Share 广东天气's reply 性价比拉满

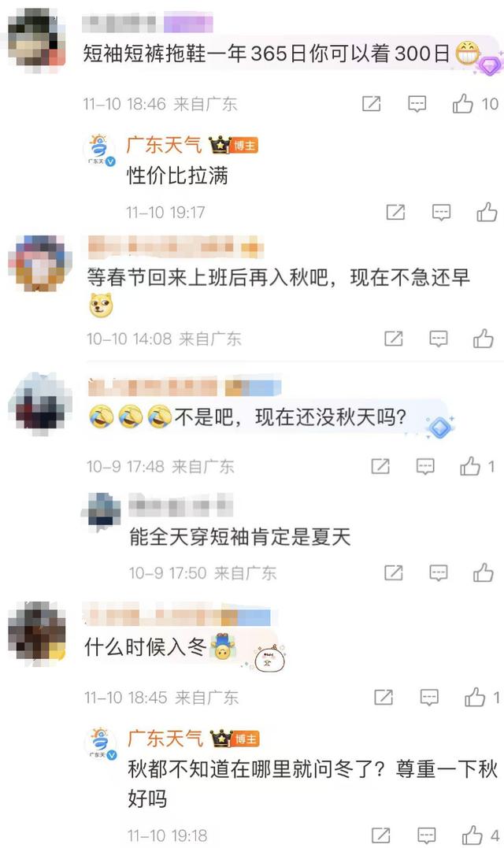pos(395,212)
